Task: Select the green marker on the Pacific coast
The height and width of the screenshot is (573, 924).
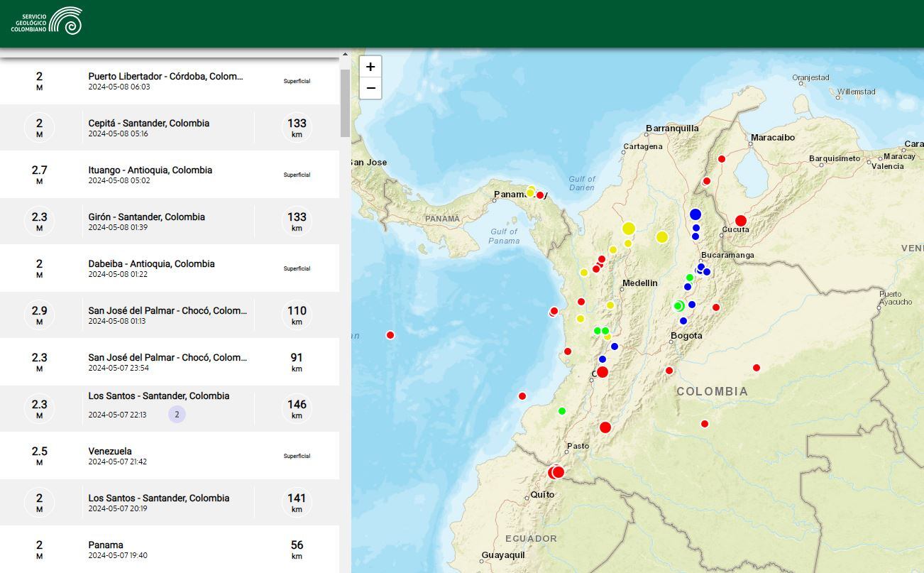Action: [x=561, y=410]
